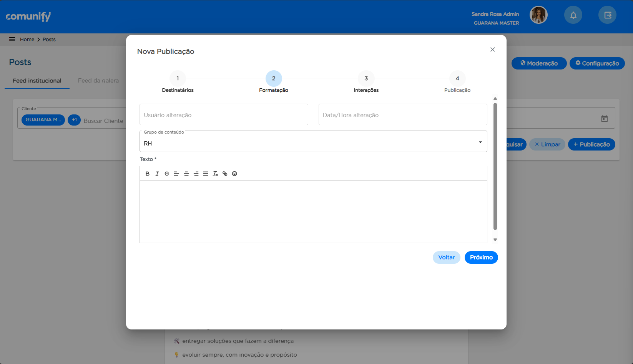Toggle bold formatting in text editor
Screen dimensions: 633x364
pyautogui.click(x=148, y=174)
